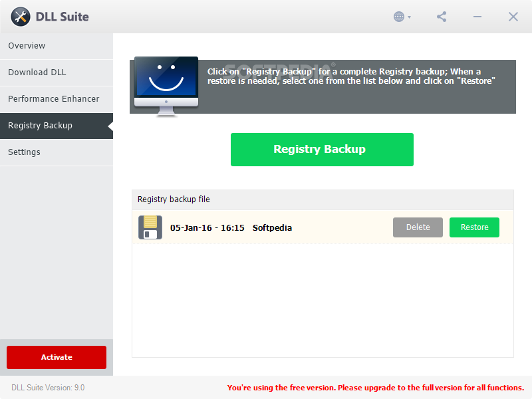Click the DLL Suite wrench logo icon
The image size is (532, 399).
point(21,17)
